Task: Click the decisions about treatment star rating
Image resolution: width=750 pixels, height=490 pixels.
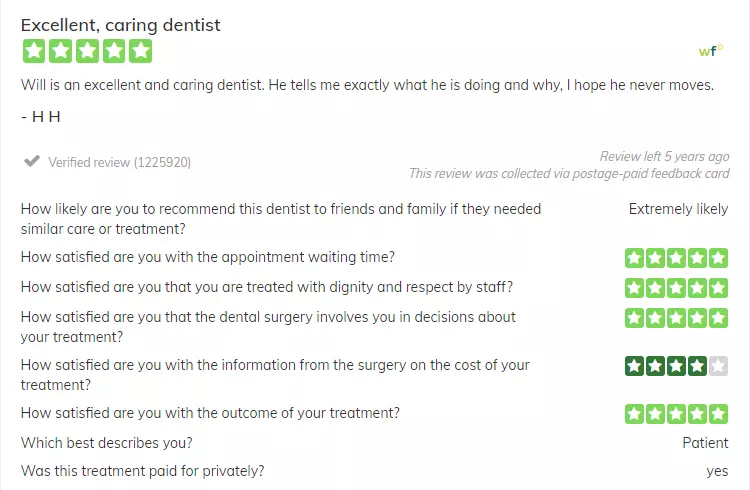Action: [x=676, y=318]
